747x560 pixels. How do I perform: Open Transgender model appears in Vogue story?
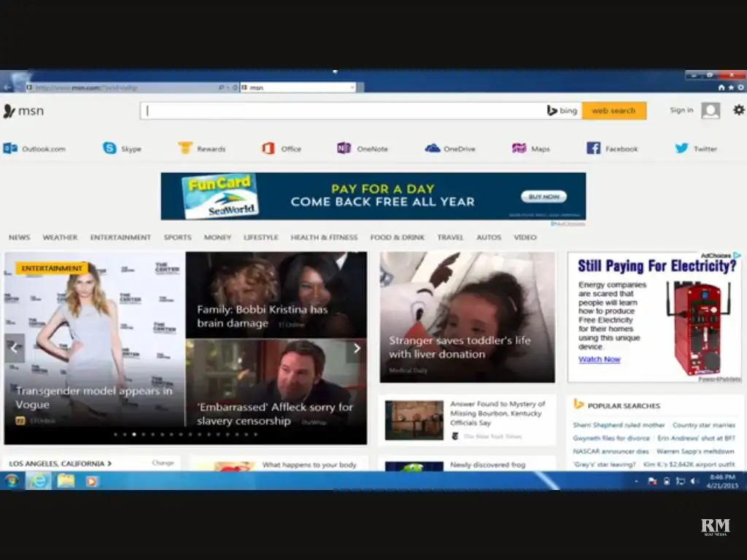click(94, 397)
